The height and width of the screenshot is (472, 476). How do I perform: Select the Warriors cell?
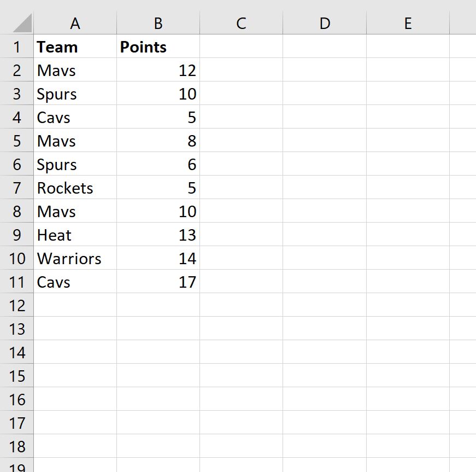[x=75, y=259]
